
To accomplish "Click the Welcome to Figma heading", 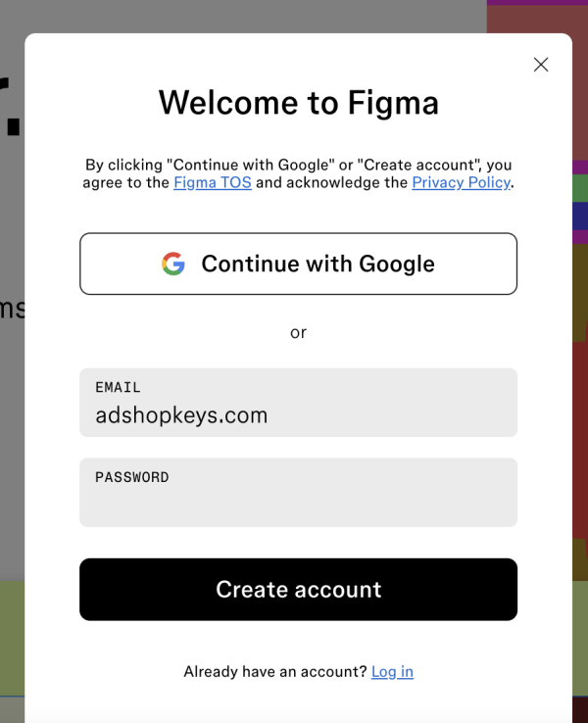I will click(298, 102).
